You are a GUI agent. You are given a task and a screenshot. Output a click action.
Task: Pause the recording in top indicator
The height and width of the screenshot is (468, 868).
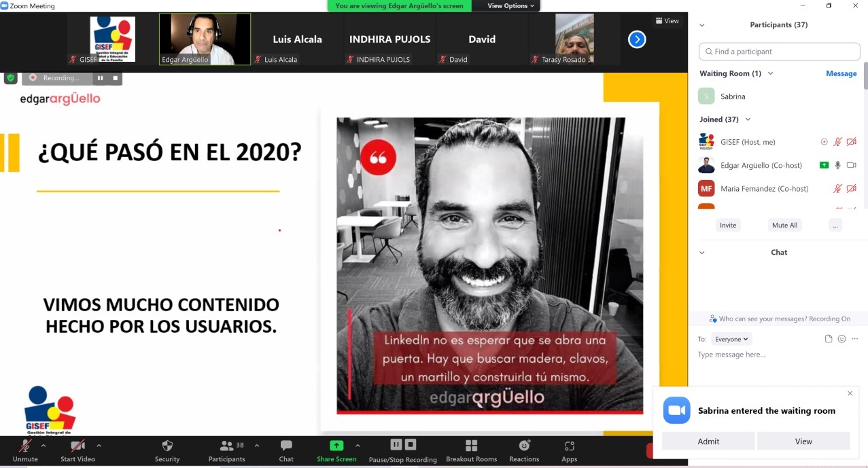click(x=101, y=78)
